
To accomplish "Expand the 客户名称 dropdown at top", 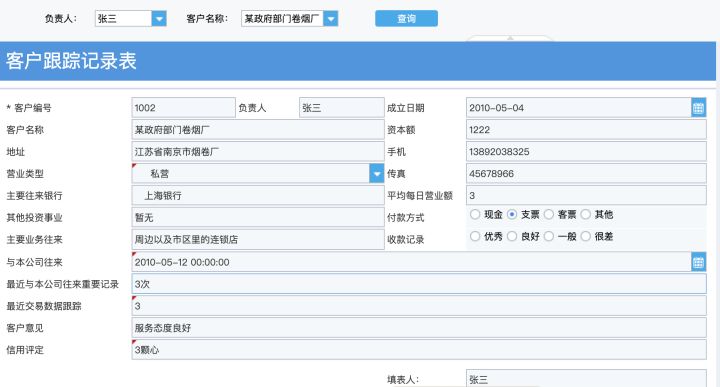I will click(331, 19).
